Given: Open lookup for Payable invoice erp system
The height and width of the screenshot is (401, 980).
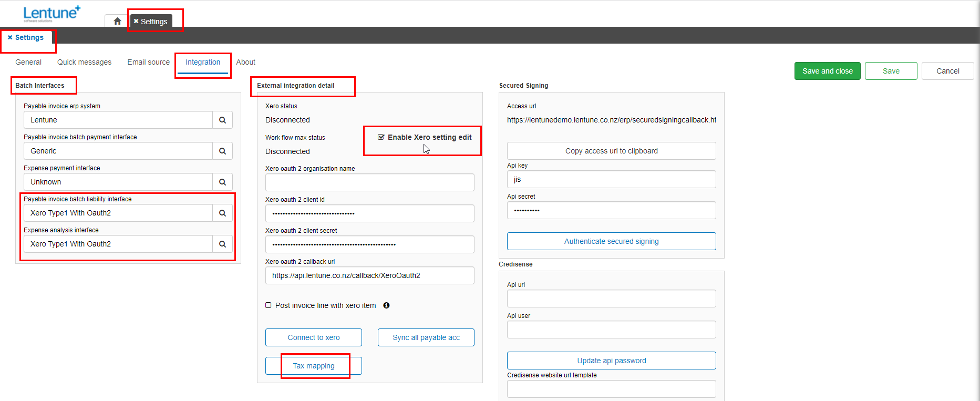Looking at the screenshot, I should [222, 120].
